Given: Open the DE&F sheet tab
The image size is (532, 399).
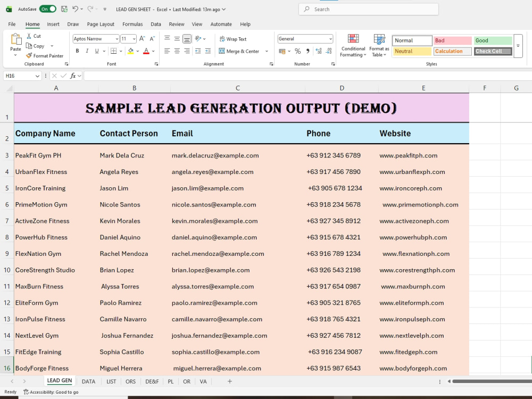Looking at the screenshot, I should pyautogui.click(x=152, y=381).
